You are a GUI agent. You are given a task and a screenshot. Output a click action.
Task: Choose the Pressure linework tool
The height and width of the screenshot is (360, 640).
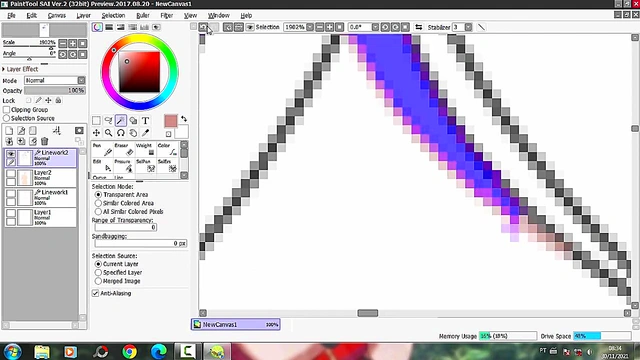(x=124, y=166)
